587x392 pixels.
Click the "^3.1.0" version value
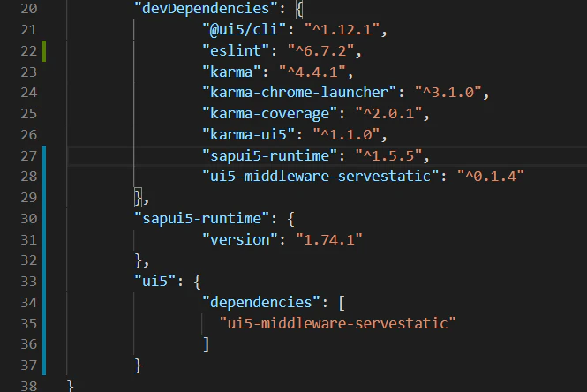(448, 92)
